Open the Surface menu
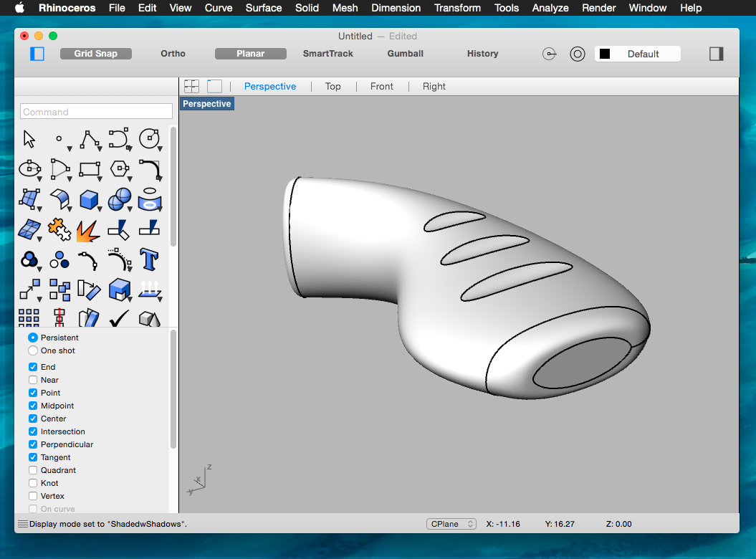Image resolution: width=756 pixels, height=559 pixels. 264,8
